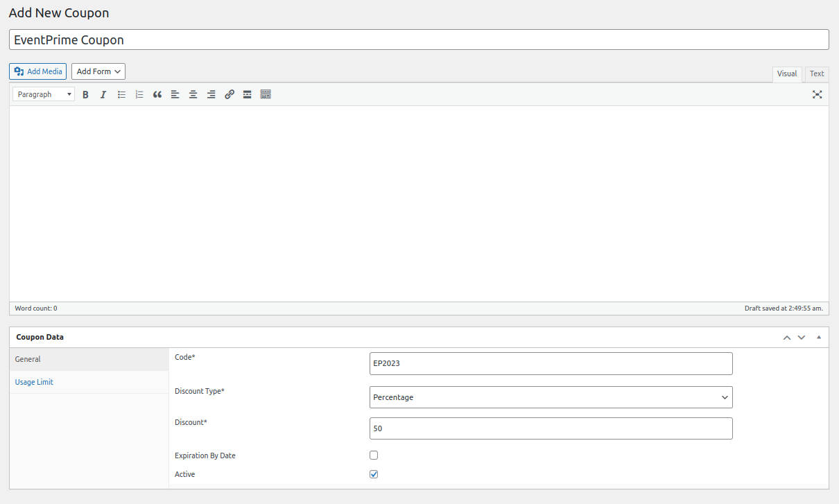
Task: Insert a numbered list
Action: (139, 94)
